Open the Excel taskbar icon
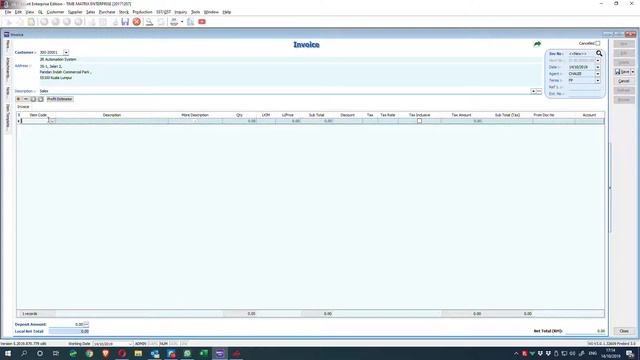The image size is (640, 360). point(204,353)
